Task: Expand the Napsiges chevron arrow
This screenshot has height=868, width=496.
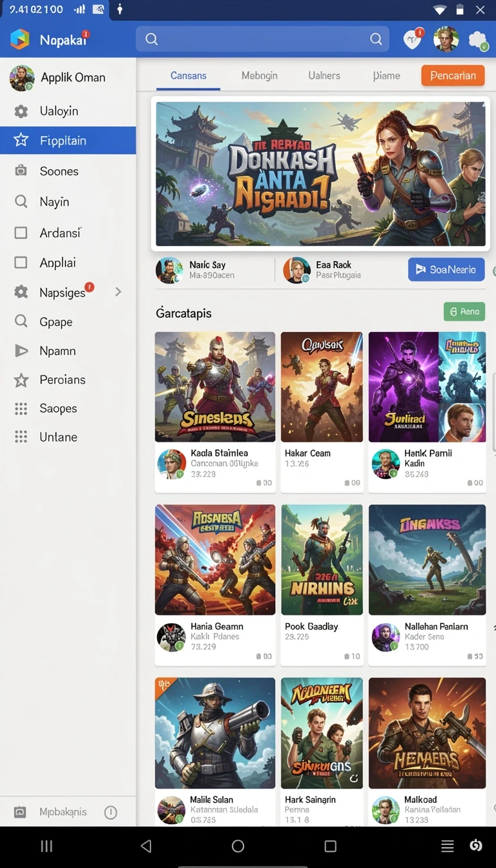Action: pyautogui.click(x=118, y=292)
